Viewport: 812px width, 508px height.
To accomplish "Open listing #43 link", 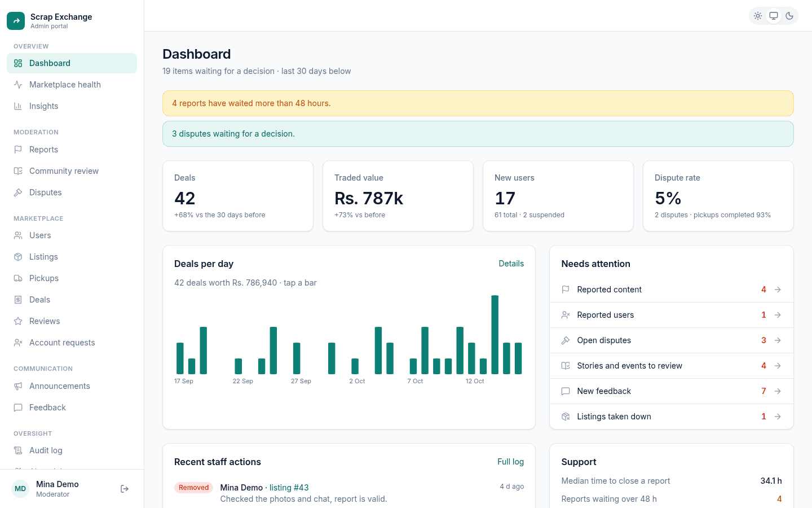I will click(289, 488).
